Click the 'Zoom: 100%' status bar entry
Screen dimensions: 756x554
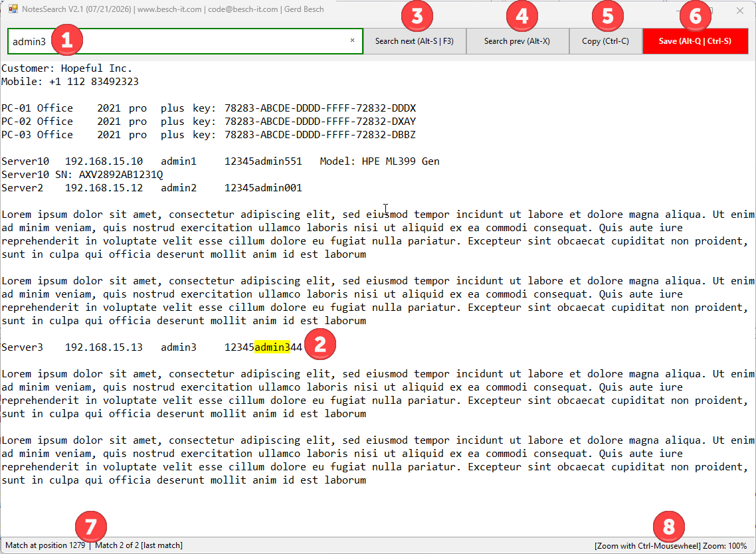point(725,546)
